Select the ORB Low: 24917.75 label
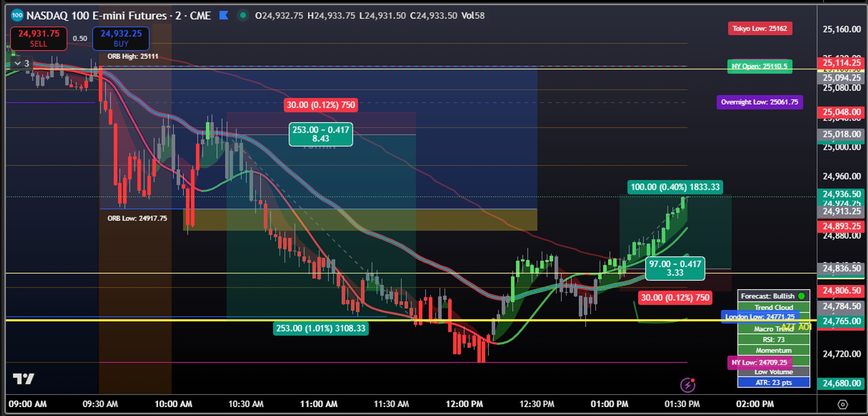This screenshot has width=868, height=416. click(137, 218)
